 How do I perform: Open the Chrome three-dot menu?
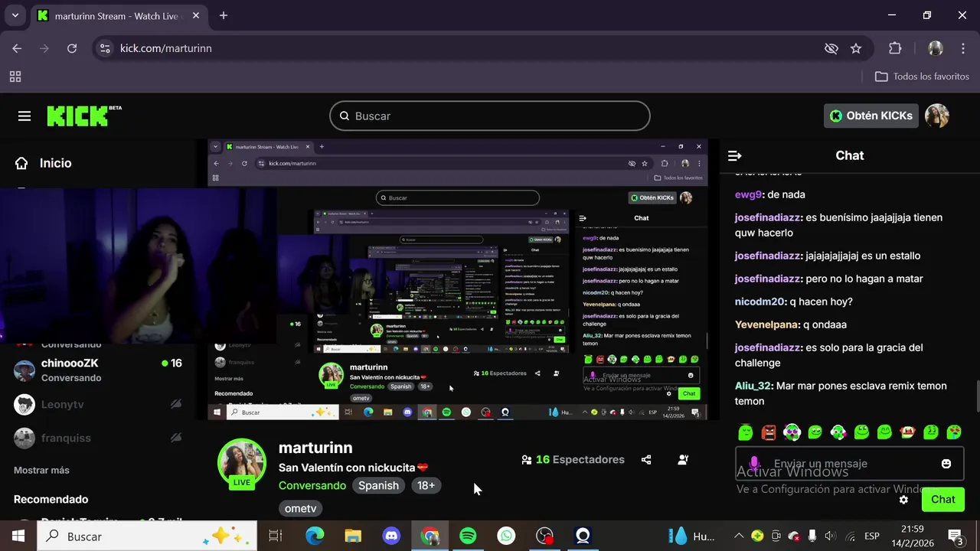[962, 48]
